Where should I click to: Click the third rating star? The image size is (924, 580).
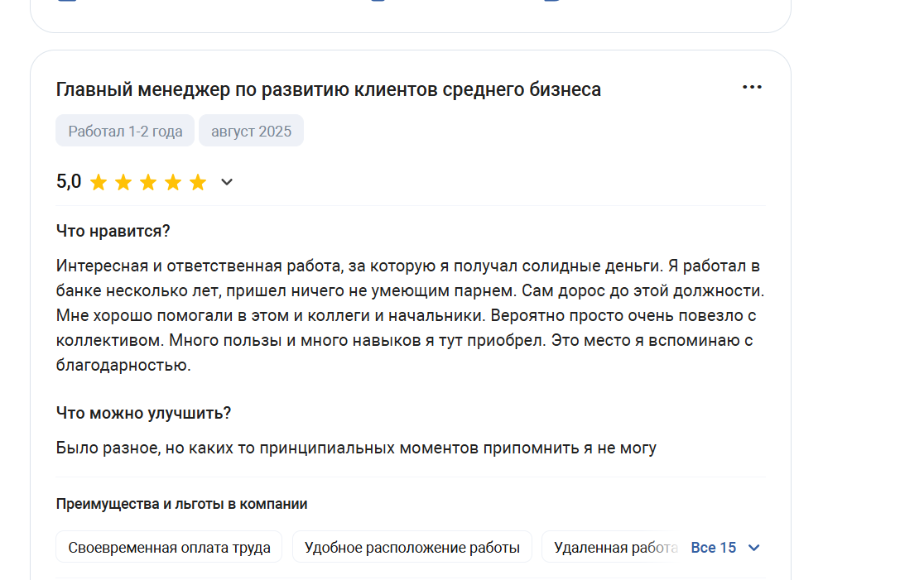pyautogui.click(x=148, y=183)
